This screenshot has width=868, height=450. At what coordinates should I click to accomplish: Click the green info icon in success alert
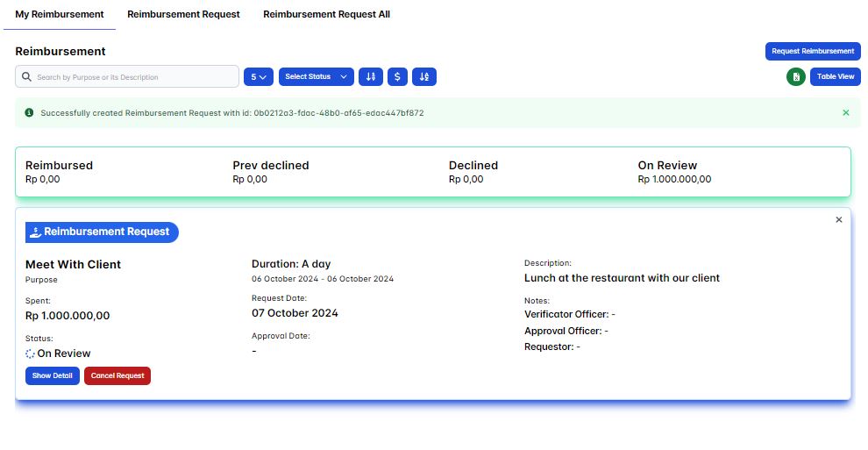click(29, 113)
